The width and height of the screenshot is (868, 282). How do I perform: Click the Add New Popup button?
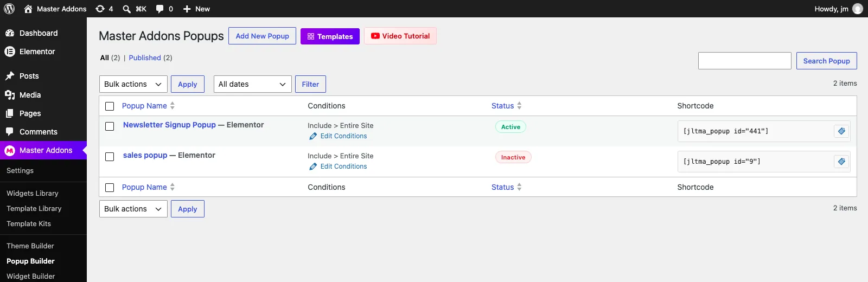(263, 36)
